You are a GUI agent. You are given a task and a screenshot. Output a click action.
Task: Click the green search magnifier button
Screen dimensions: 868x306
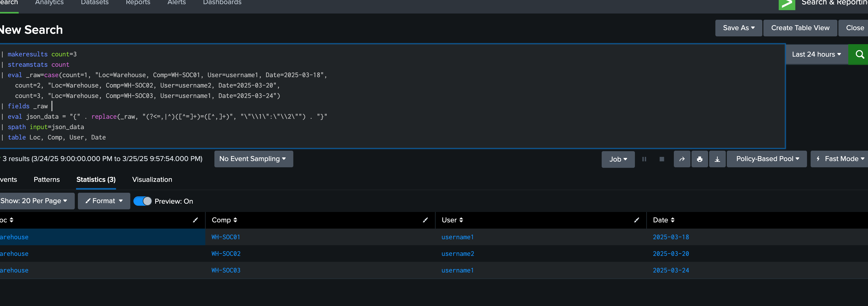click(859, 54)
